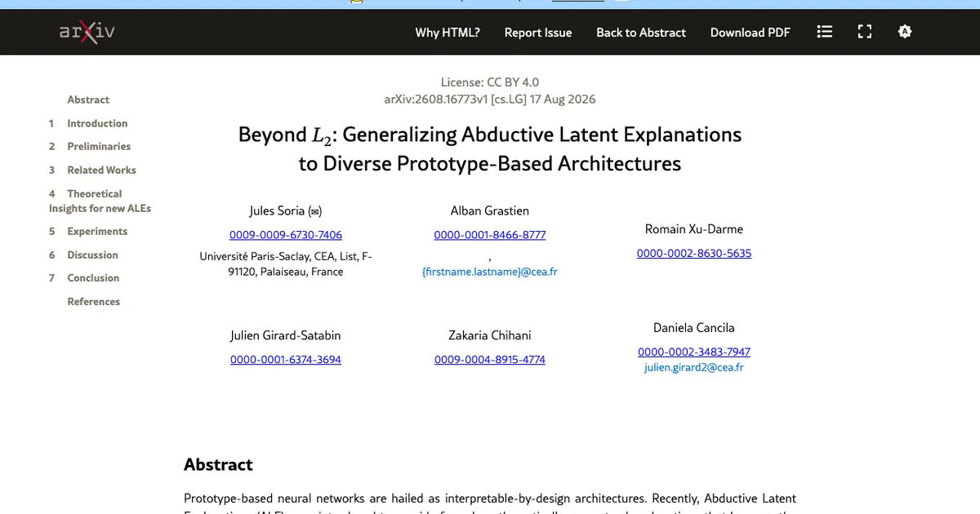Open Romain Xu-Darme's ORCID 0000-0002-8630-5635
This screenshot has width=980, height=514.
(694, 254)
